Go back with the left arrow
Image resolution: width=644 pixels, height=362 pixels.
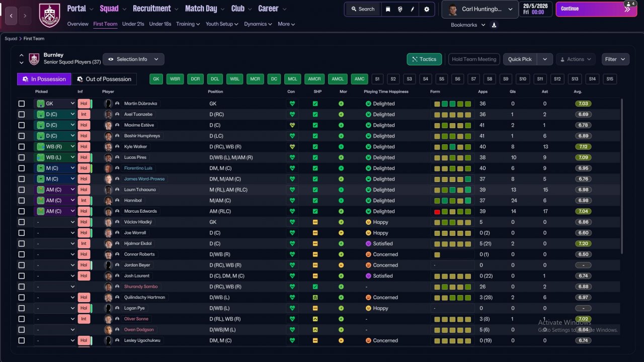point(12,16)
